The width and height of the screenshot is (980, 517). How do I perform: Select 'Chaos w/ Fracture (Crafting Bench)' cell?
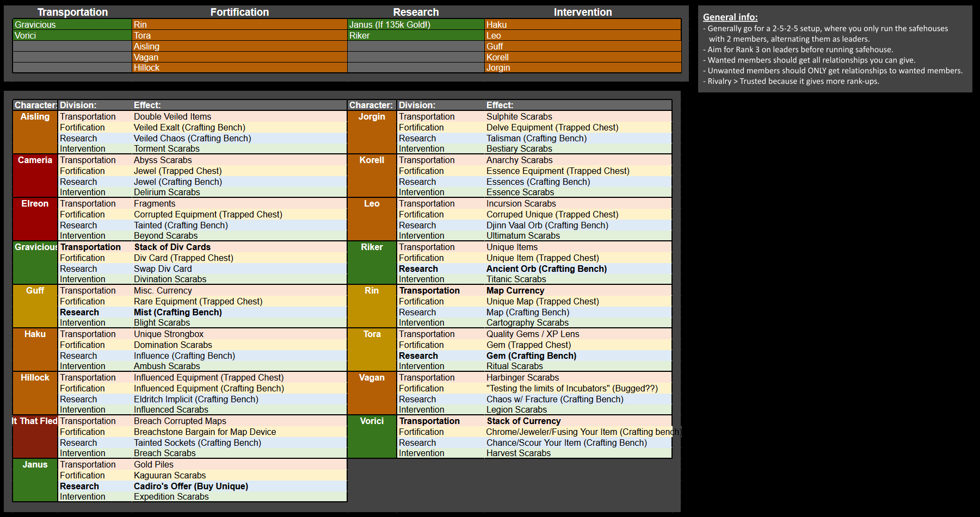coord(578,399)
